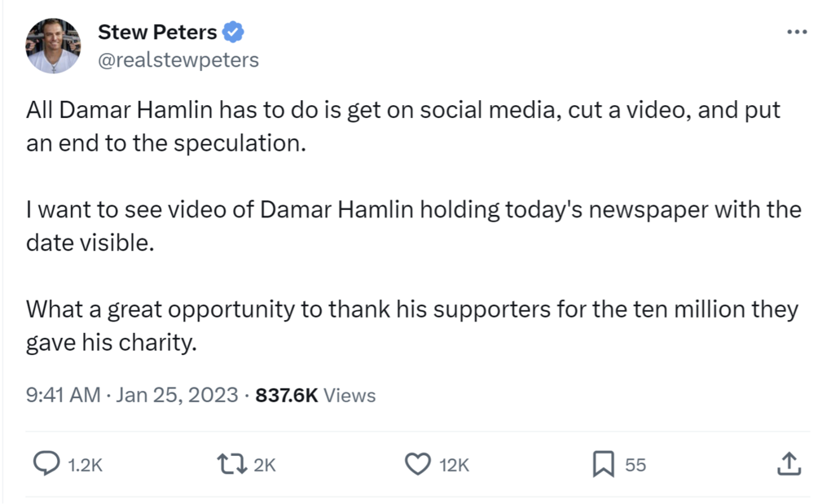Like the tweet with the heart icon
The width and height of the screenshot is (831, 504).
(x=418, y=464)
